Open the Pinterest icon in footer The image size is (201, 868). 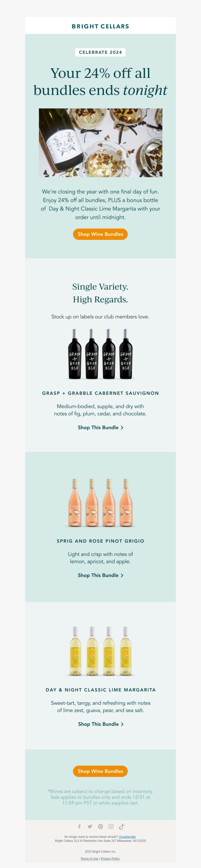tap(100, 826)
